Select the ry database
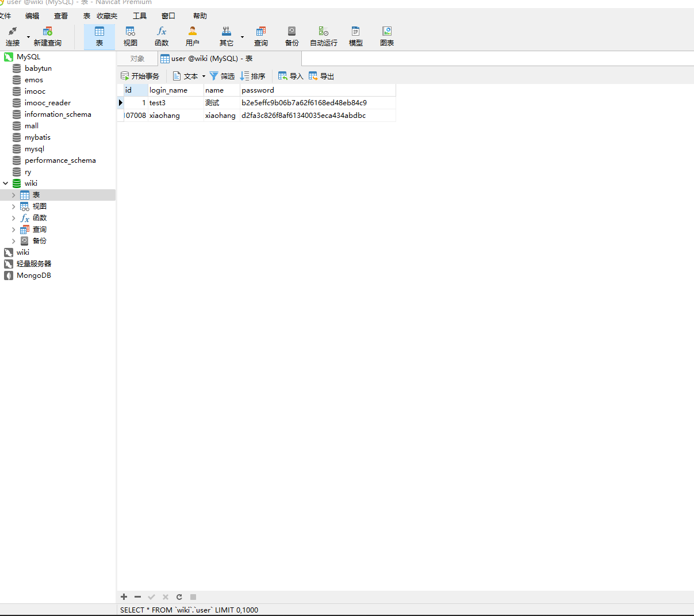694x616 pixels. coord(28,172)
